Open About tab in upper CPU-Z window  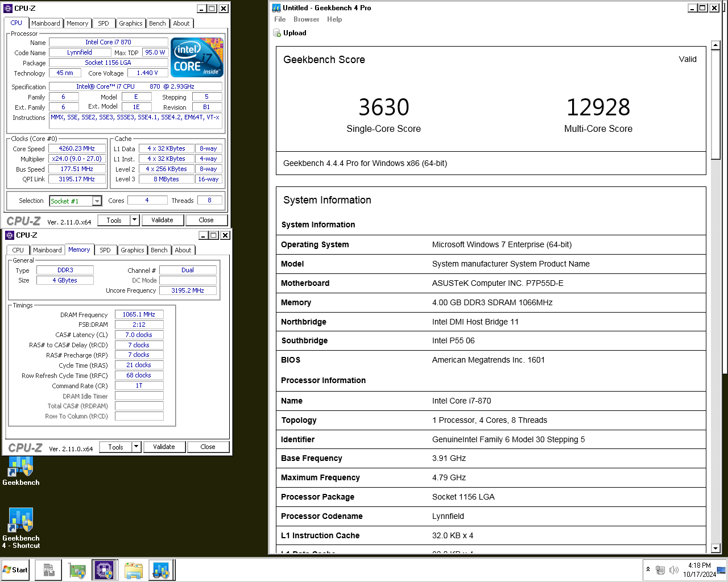tap(181, 23)
